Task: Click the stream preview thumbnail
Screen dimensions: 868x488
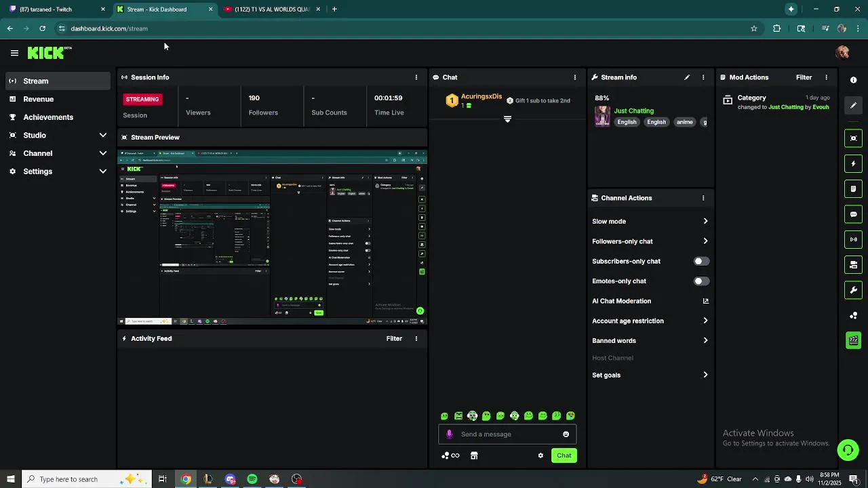Action: [272, 237]
